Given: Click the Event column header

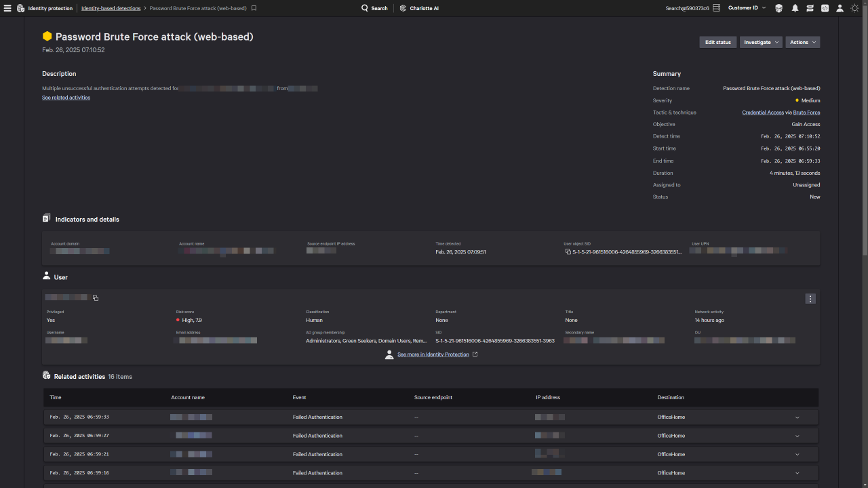Looking at the screenshot, I should pos(299,397).
